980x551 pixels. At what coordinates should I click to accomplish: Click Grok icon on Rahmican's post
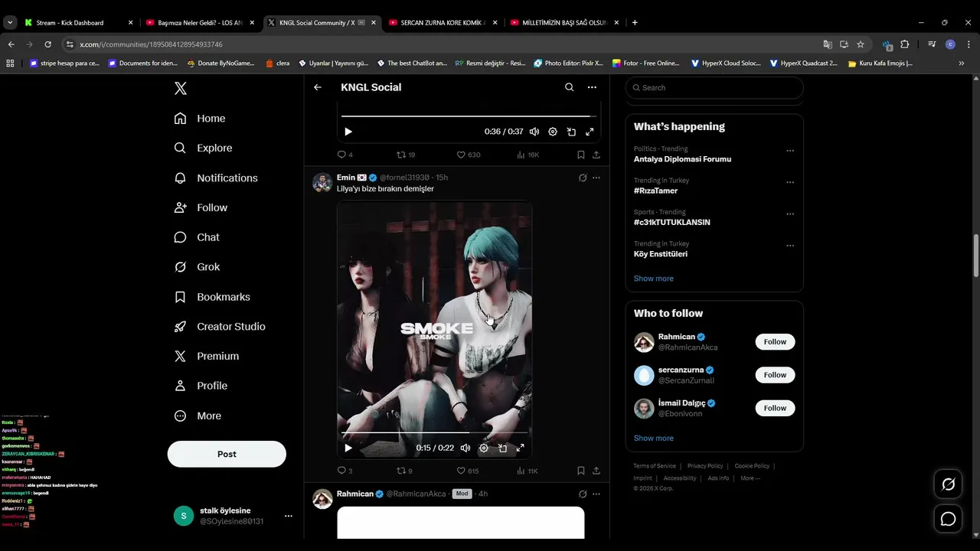point(583,494)
